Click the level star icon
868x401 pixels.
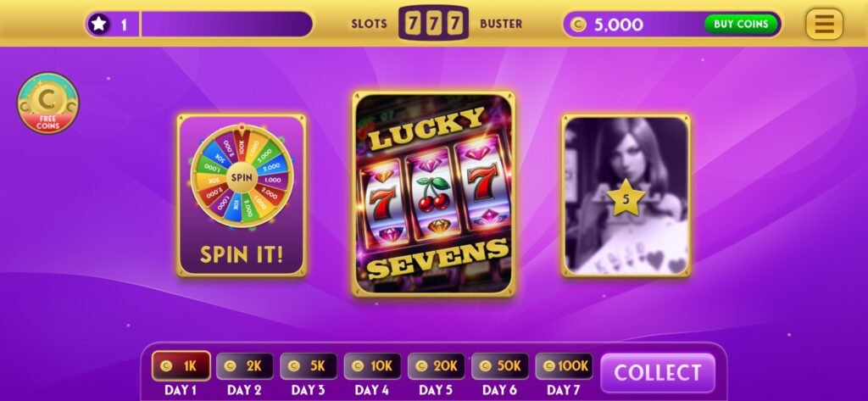98,24
